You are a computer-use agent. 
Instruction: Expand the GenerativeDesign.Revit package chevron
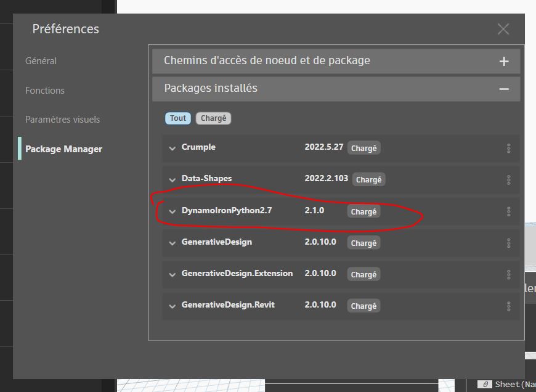click(172, 306)
